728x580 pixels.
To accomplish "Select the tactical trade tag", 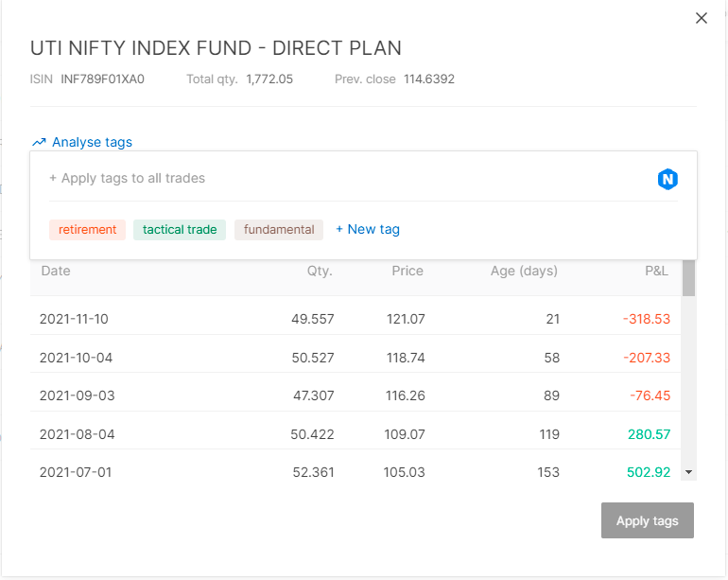I will tap(180, 230).
